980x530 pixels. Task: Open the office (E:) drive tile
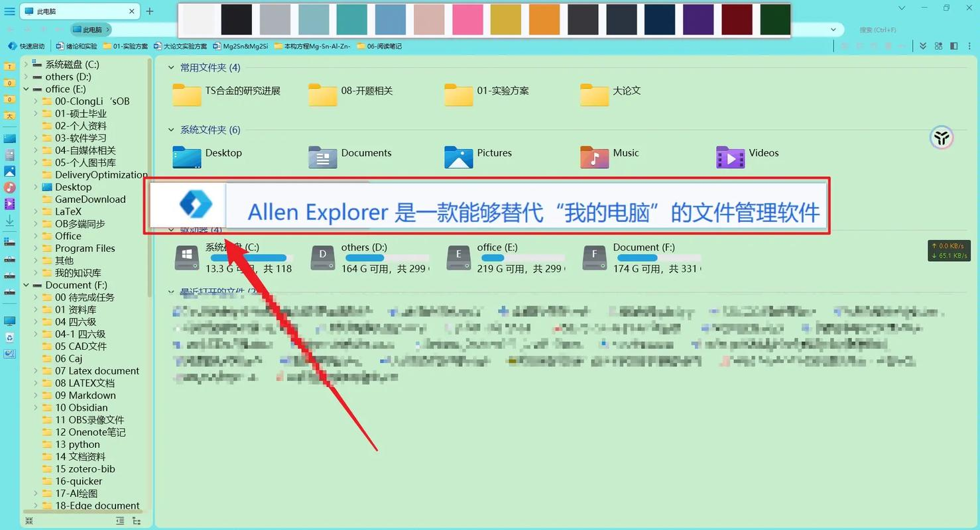click(x=506, y=258)
